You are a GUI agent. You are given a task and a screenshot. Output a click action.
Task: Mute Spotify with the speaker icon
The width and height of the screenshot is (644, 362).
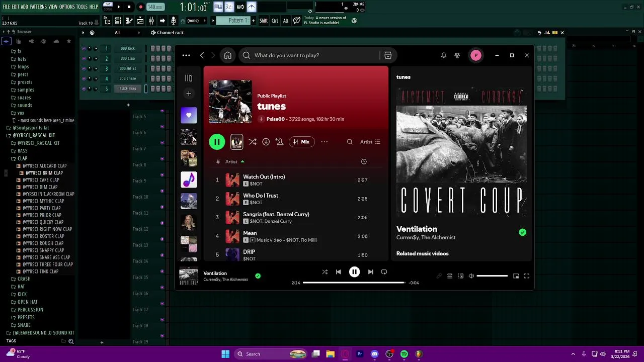[x=471, y=276]
